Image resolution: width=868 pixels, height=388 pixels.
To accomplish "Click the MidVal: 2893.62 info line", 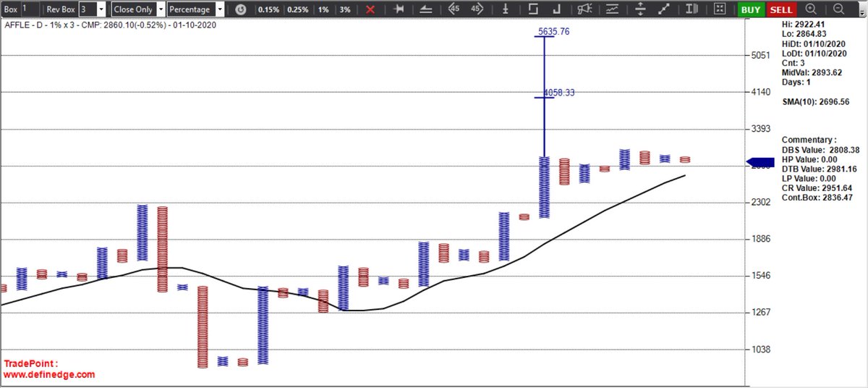I will (x=812, y=72).
